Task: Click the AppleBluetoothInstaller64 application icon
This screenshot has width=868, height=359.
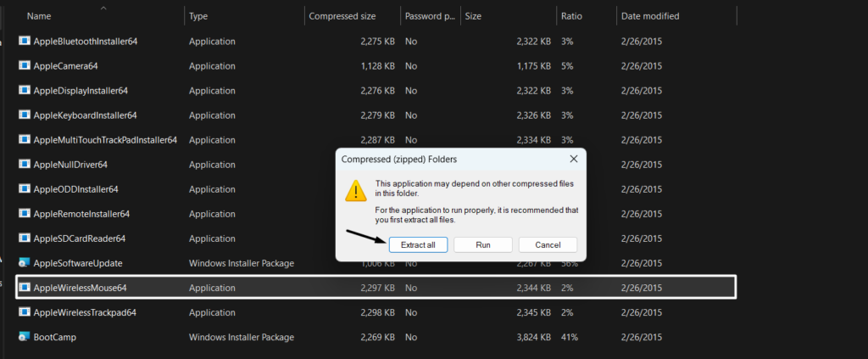Action: tap(25, 41)
